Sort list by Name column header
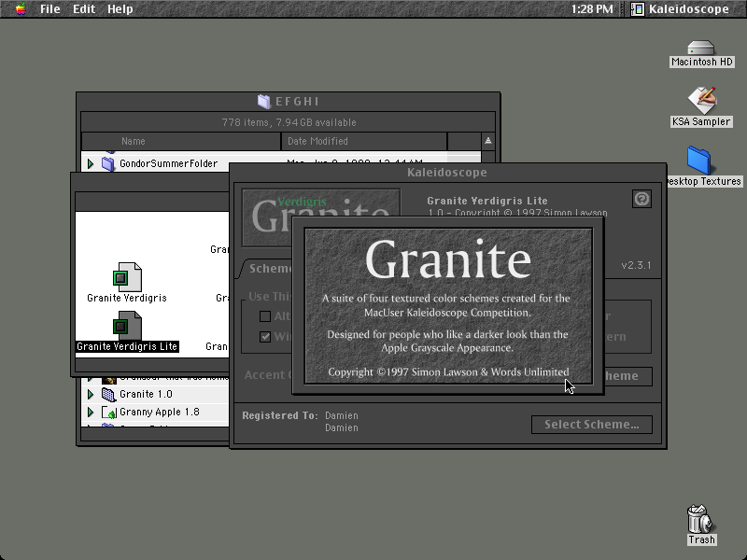The height and width of the screenshot is (560, 747). 181,142
